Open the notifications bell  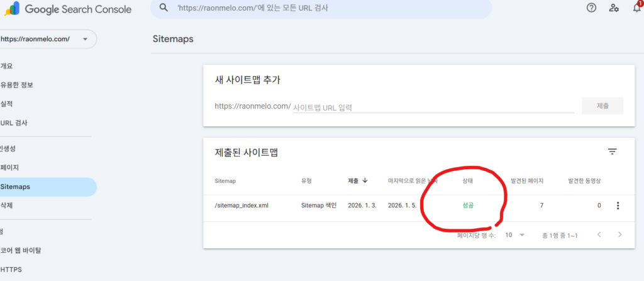click(636, 8)
